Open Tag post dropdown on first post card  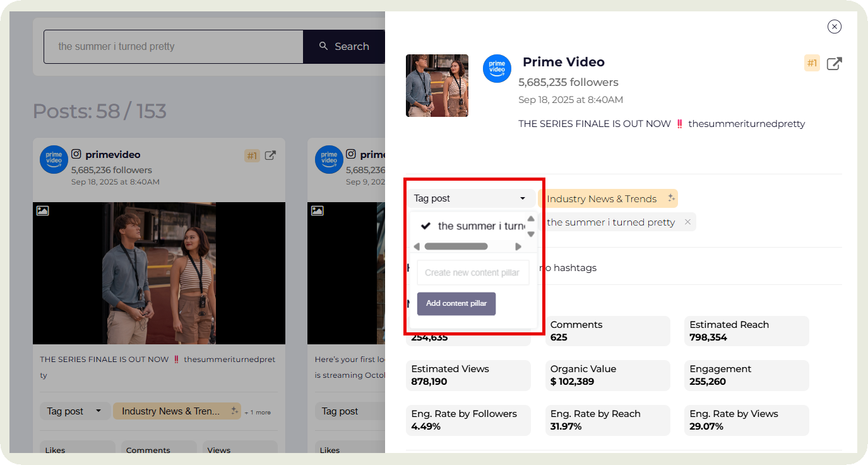(x=74, y=411)
